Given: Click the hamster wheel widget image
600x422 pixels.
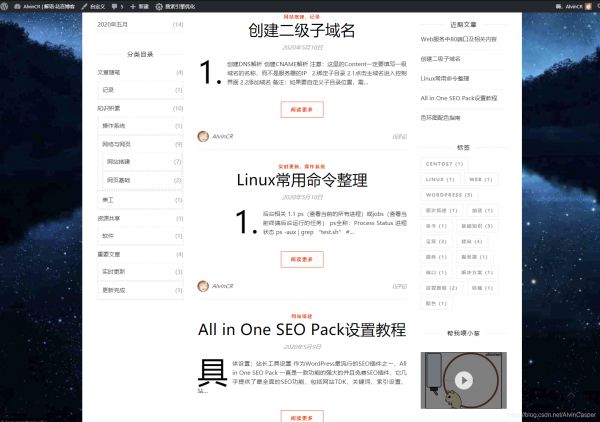Looking at the screenshot, I should [x=464, y=380].
